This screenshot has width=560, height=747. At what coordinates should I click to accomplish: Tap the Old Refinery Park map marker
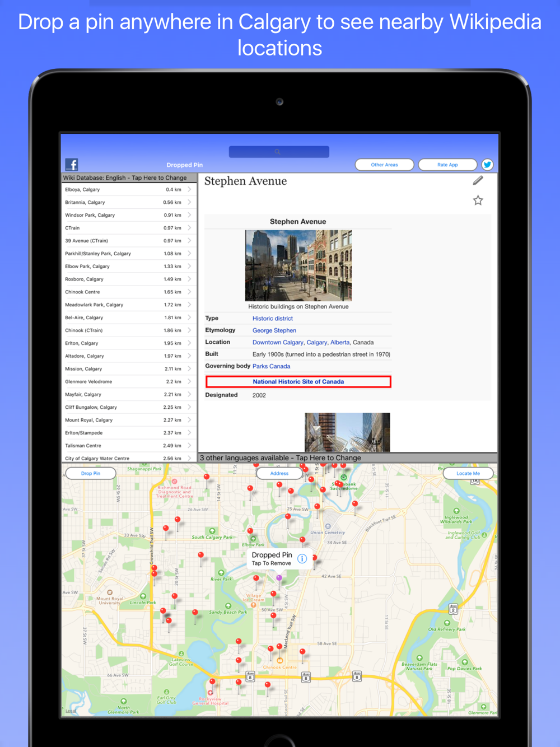pyautogui.click(x=447, y=623)
